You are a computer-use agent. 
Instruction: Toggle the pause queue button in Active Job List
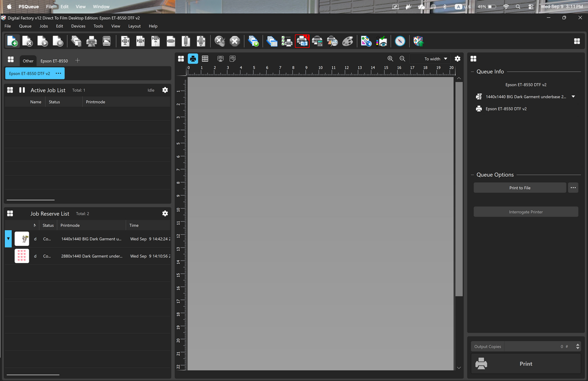coord(22,90)
